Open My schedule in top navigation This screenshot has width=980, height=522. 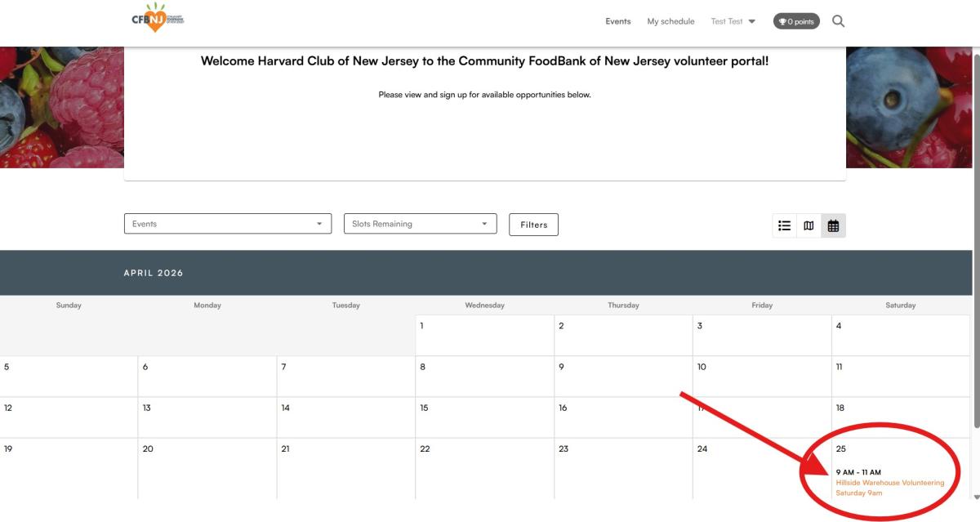pos(670,21)
